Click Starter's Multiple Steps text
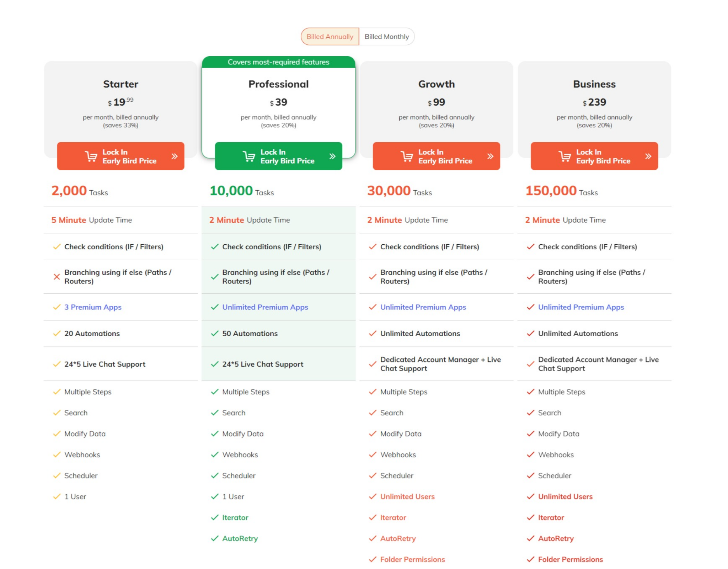The width and height of the screenshot is (728, 569). pos(88,392)
